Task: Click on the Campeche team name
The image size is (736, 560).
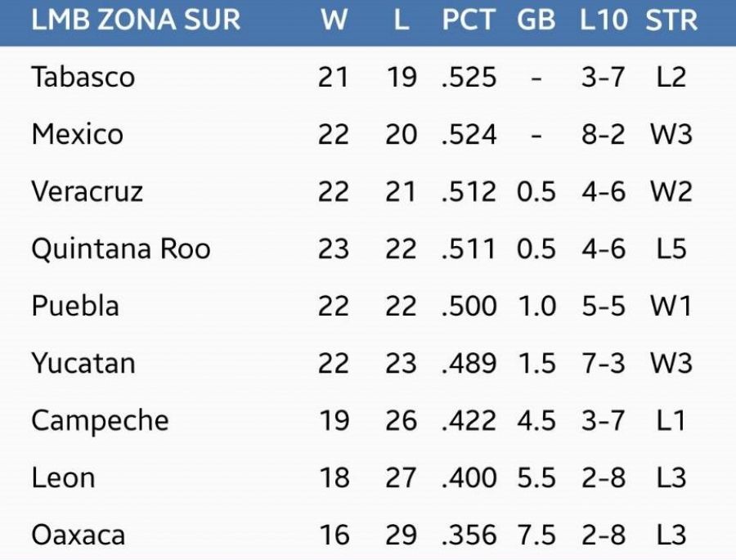Action: coord(100,420)
